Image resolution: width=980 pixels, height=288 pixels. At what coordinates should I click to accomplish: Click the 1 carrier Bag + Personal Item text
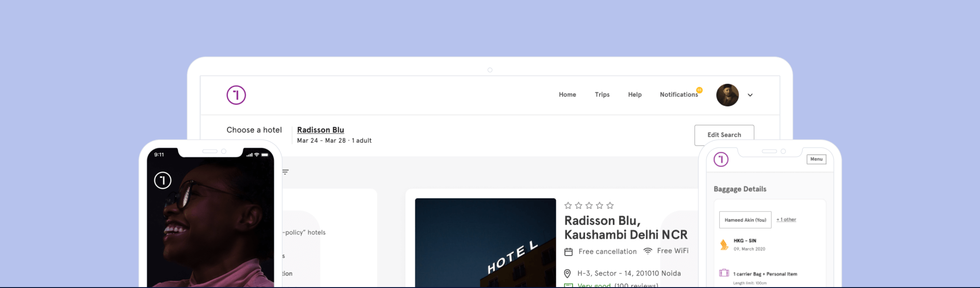pos(765,274)
